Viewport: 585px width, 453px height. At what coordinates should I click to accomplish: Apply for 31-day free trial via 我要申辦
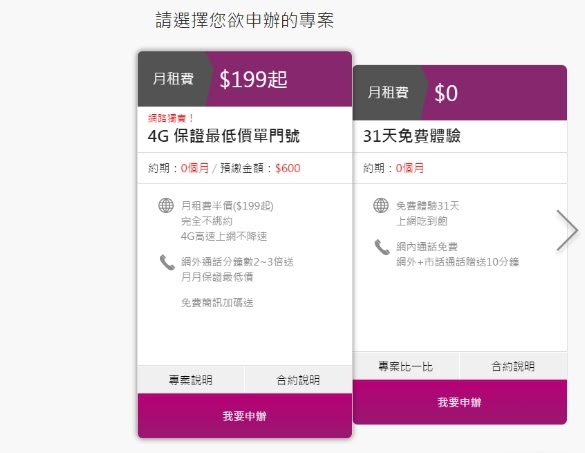point(460,402)
